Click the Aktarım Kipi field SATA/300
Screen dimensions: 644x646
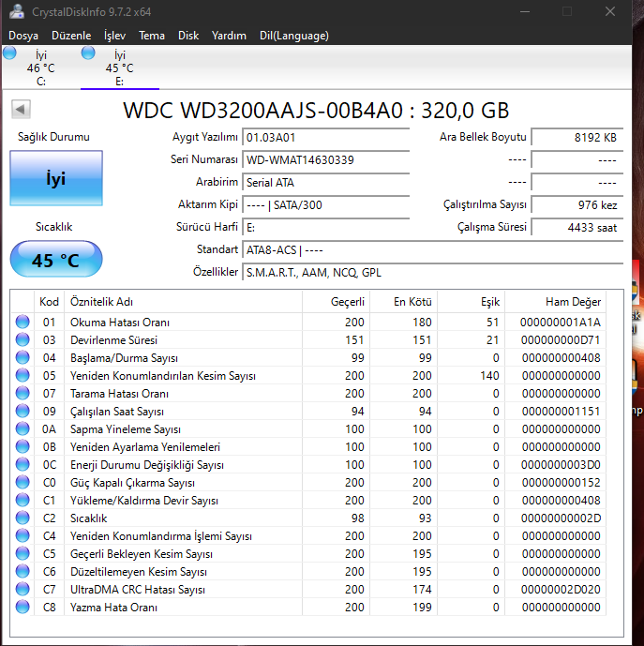click(x=326, y=204)
